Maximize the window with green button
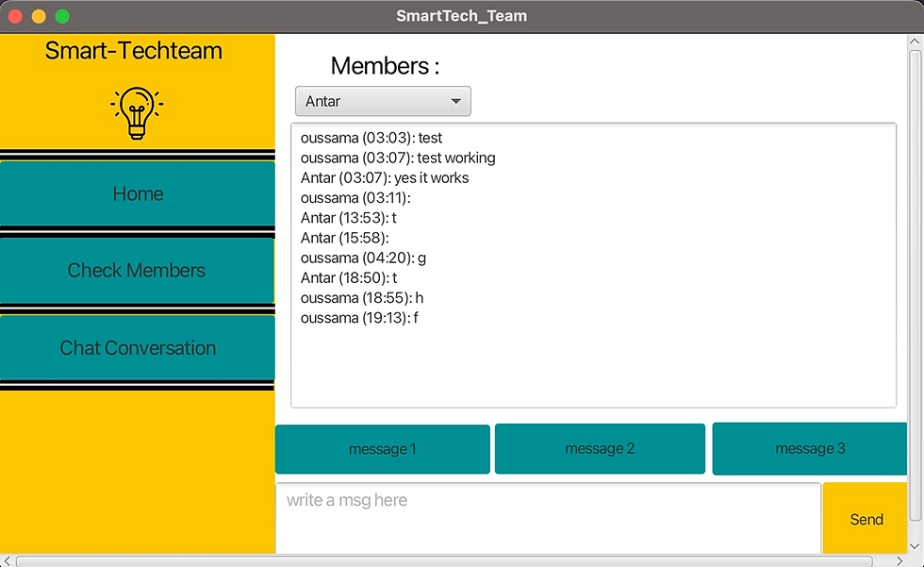Image resolution: width=924 pixels, height=567 pixels. [62, 16]
